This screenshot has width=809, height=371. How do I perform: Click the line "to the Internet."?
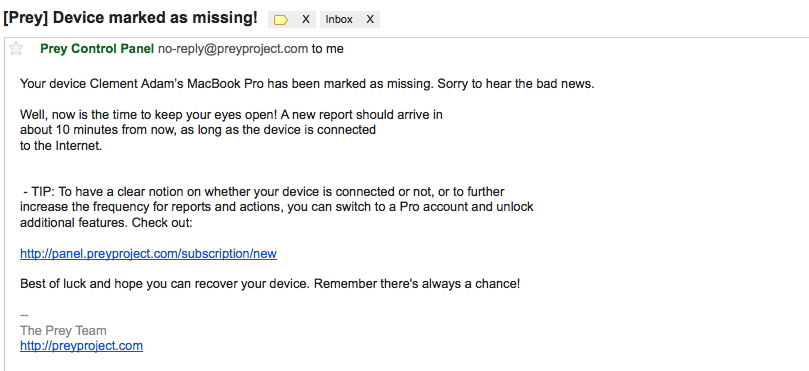point(61,146)
